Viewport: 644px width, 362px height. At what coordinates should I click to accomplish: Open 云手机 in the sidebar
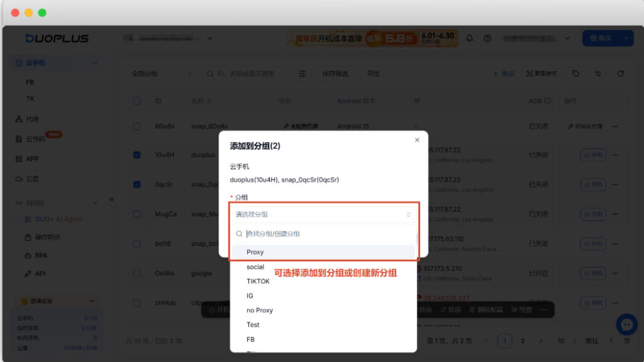(x=55, y=62)
